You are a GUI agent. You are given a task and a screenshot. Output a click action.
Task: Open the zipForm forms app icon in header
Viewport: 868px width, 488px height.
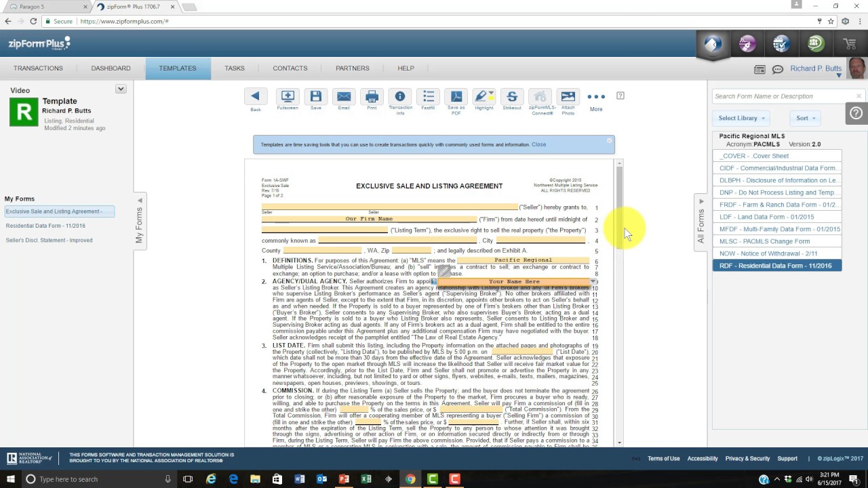point(713,43)
